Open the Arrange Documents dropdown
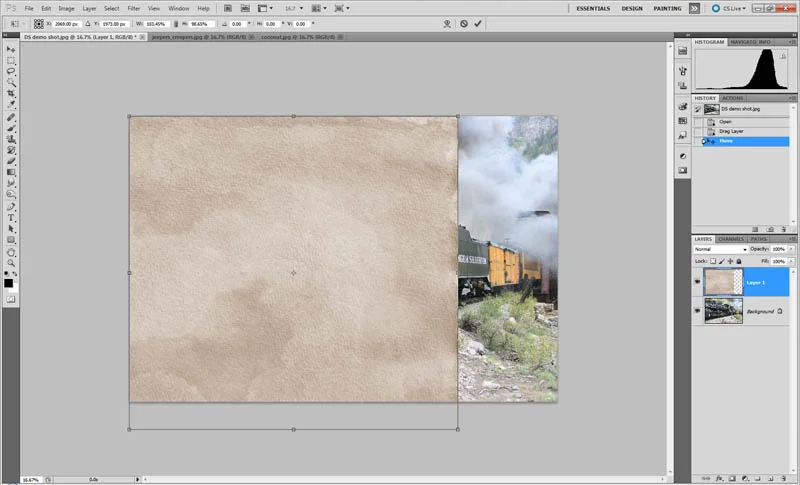The height and width of the screenshot is (485, 800). (317, 9)
